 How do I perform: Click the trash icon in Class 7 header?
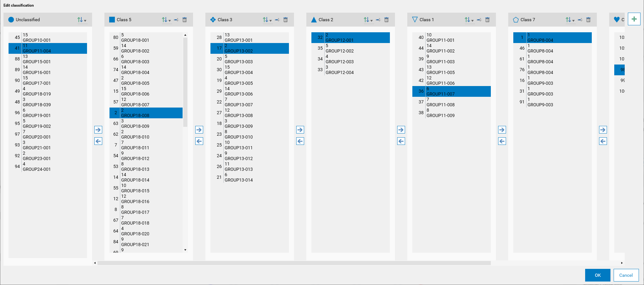588,20
